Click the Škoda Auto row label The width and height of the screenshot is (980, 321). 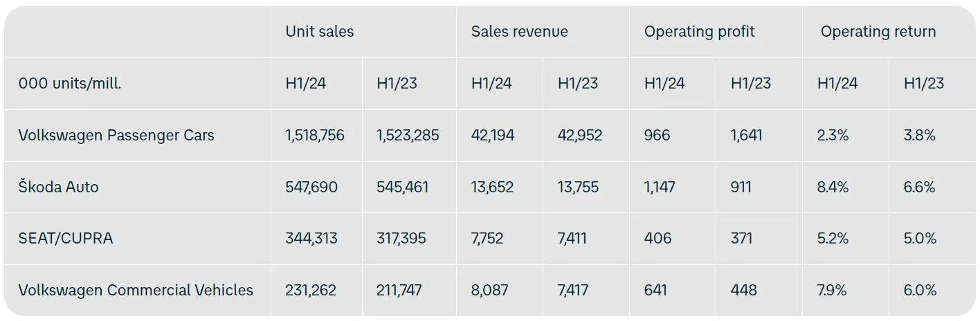tap(58, 187)
